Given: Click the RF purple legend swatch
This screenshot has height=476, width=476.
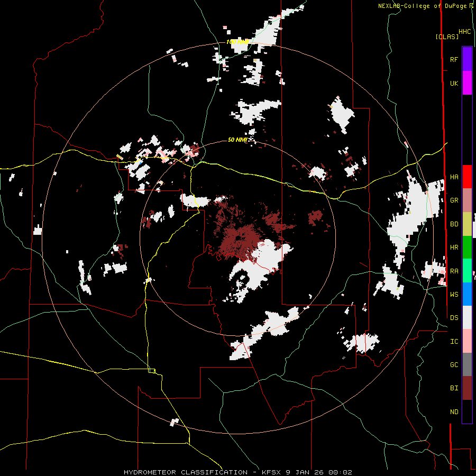Looking at the screenshot, I should click(467, 59).
